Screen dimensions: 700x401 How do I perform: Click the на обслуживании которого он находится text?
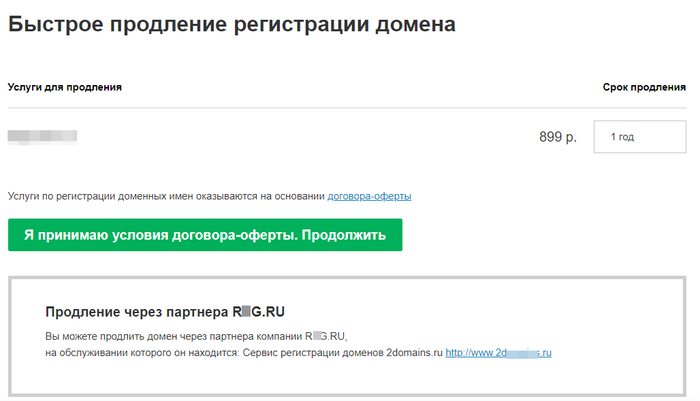140,353
